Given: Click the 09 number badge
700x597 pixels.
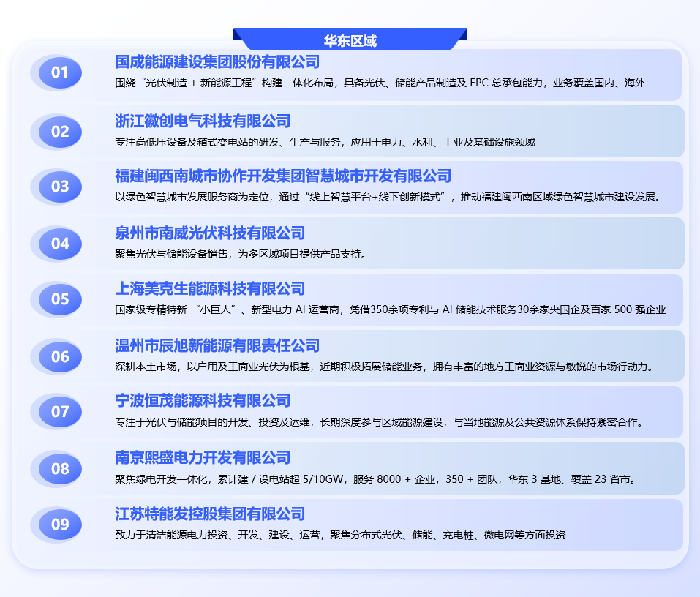Looking at the screenshot, I should pyautogui.click(x=60, y=525).
